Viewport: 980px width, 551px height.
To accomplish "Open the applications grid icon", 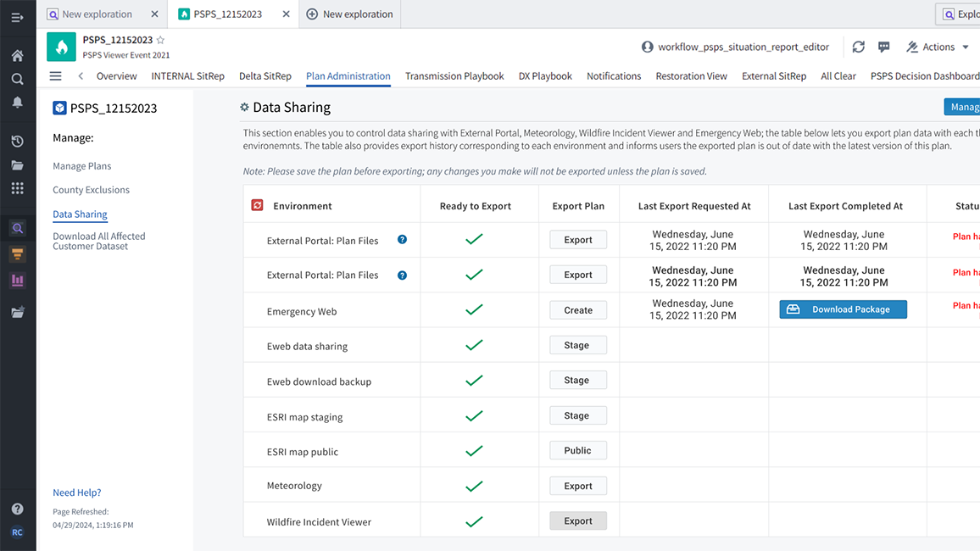I will [x=17, y=188].
